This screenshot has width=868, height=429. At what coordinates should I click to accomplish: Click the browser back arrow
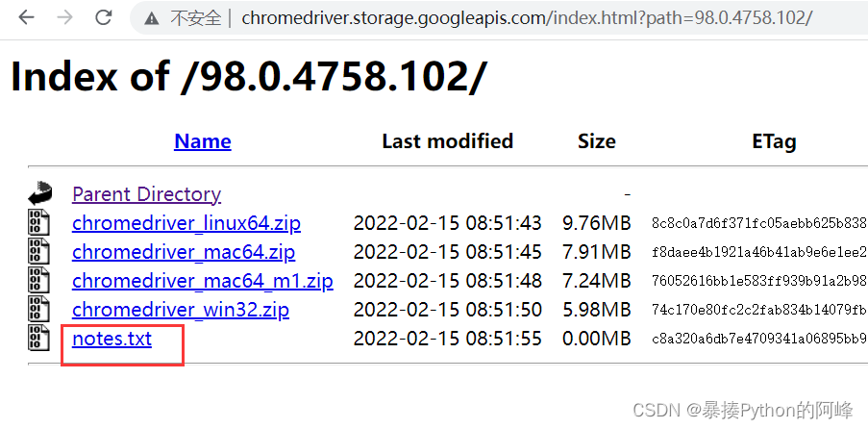[26, 17]
